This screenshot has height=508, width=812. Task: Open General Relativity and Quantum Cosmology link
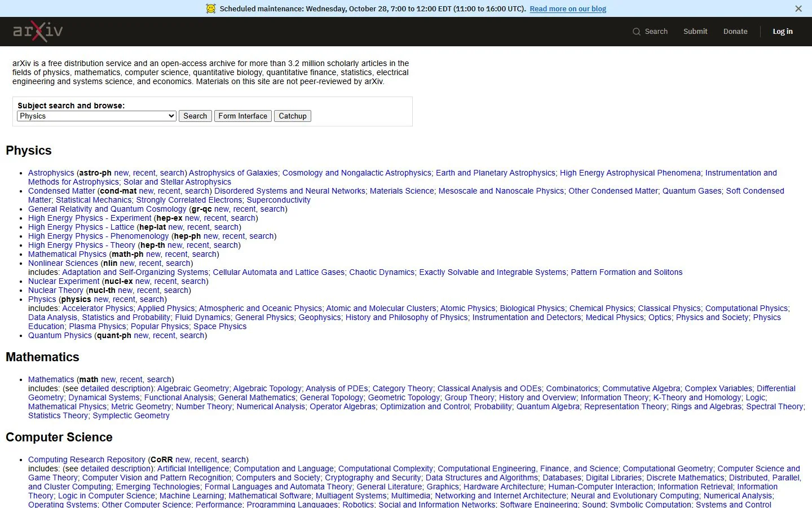pyautogui.click(x=107, y=209)
